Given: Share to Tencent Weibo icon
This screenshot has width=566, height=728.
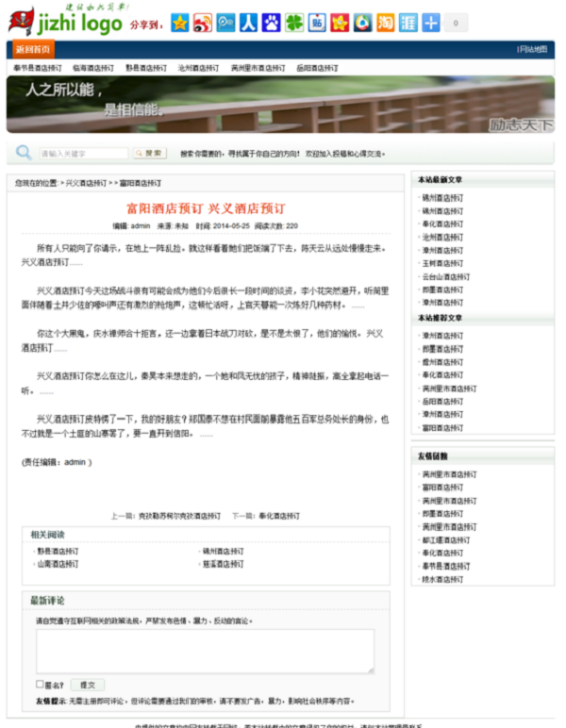Looking at the screenshot, I should [x=225, y=23].
